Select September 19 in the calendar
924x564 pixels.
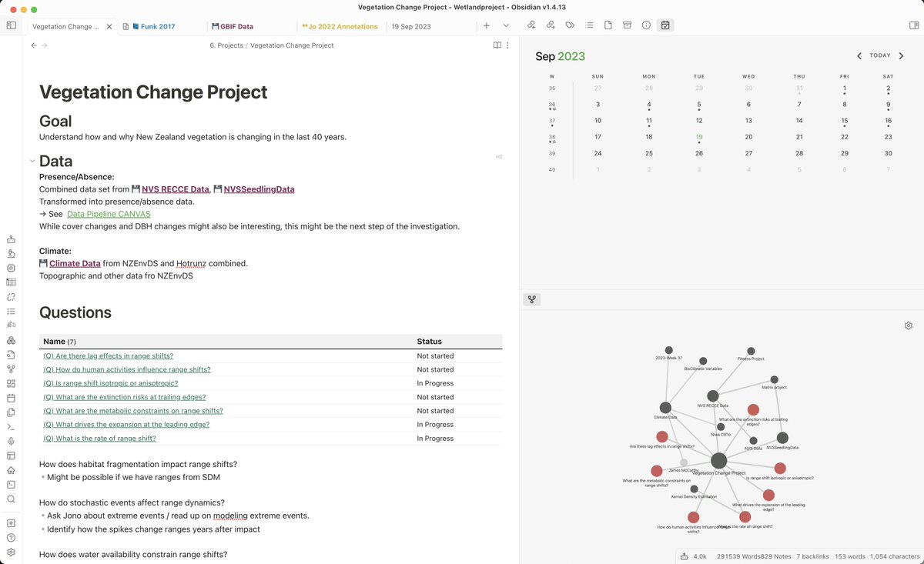pos(698,137)
